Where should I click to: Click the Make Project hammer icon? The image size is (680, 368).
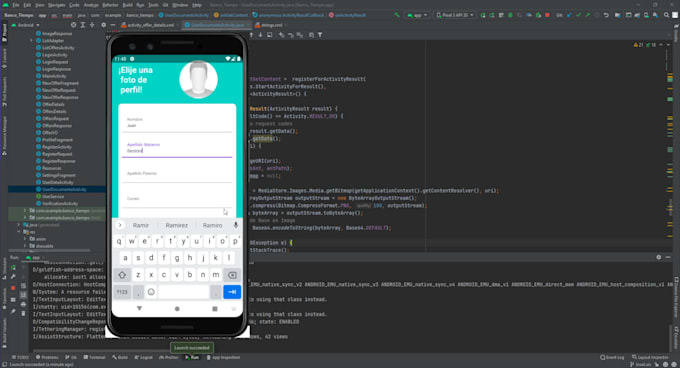[397, 15]
